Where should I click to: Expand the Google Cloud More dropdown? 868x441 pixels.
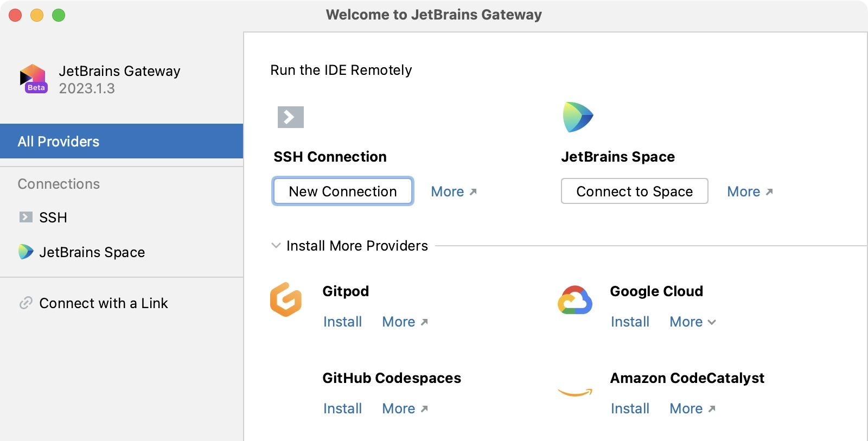tap(693, 322)
